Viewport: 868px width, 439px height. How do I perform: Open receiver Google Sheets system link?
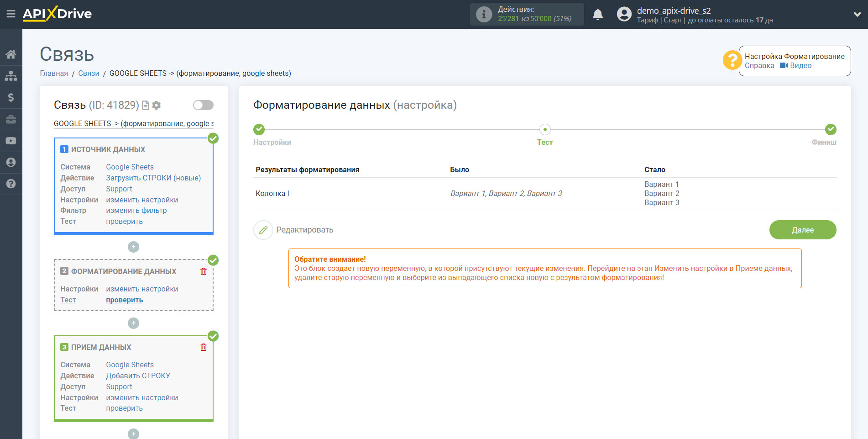tap(130, 365)
